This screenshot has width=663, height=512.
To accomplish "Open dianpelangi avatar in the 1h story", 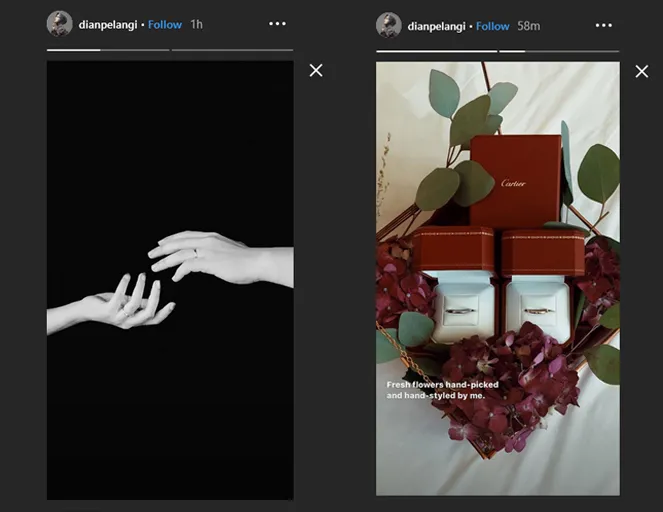I will coord(60,24).
